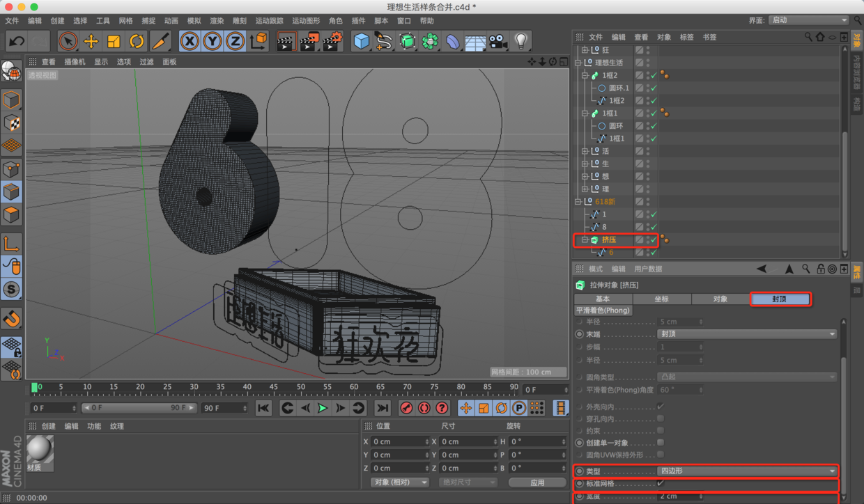The image size is (864, 504).
Task: Select Texture mode checkered cube icon
Action: click(x=11, y=123)
